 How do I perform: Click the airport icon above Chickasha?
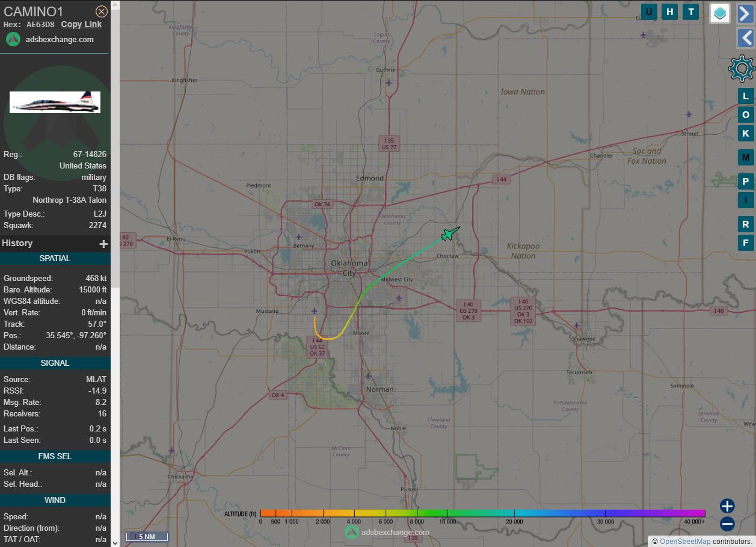pyautogui.click(x=171, y=450)
